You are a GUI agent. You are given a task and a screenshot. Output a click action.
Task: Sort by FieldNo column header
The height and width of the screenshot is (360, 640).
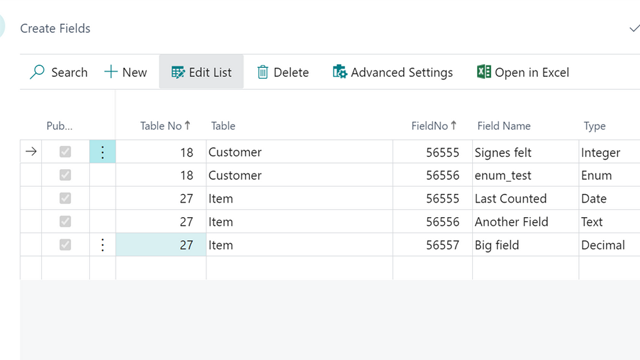433,126
